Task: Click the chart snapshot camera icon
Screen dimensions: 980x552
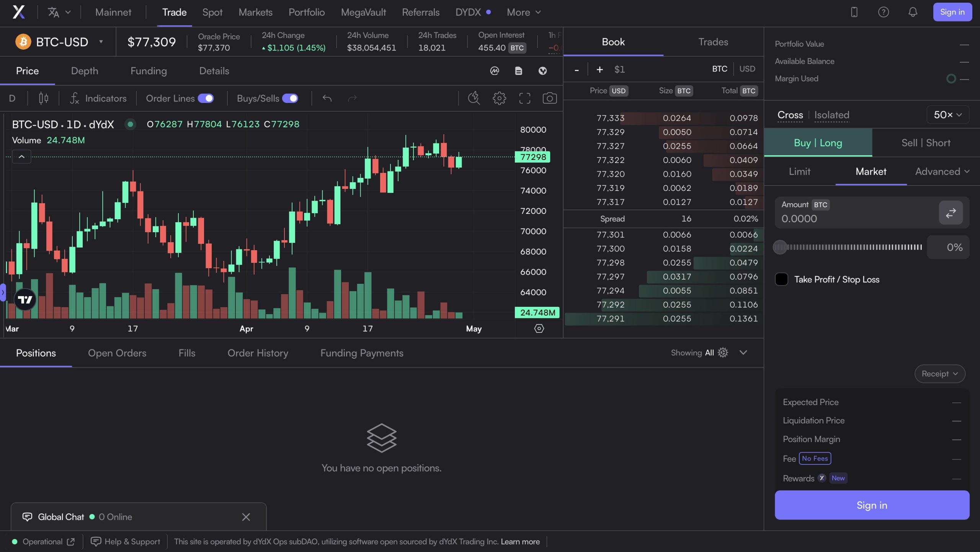Action: (549, 98)
